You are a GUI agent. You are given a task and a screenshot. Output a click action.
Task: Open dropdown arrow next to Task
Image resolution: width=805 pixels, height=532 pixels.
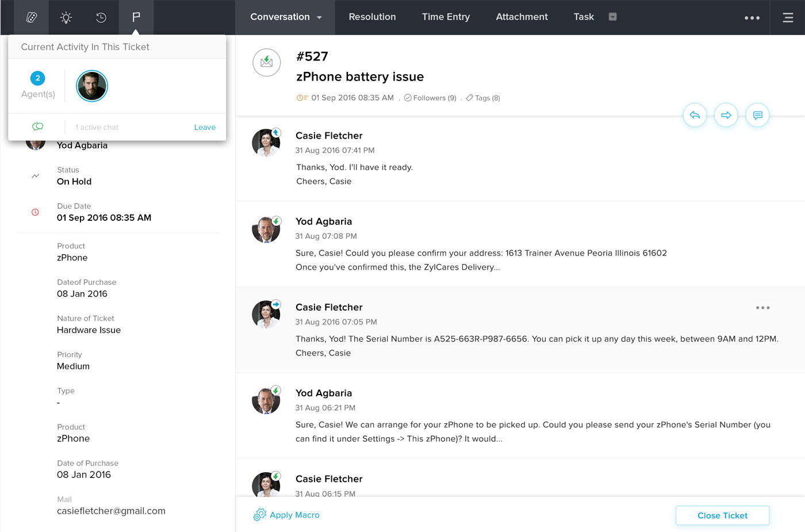pos(613,17)
